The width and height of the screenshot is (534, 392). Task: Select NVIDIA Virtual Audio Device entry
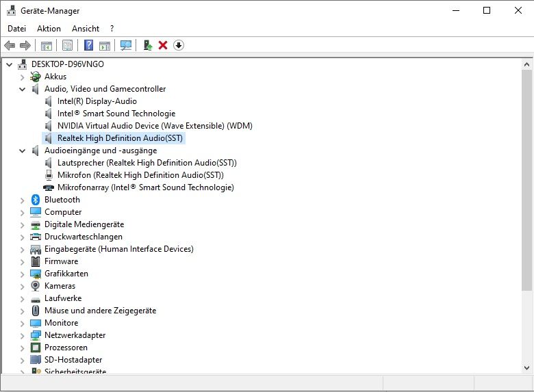(154, 126)
